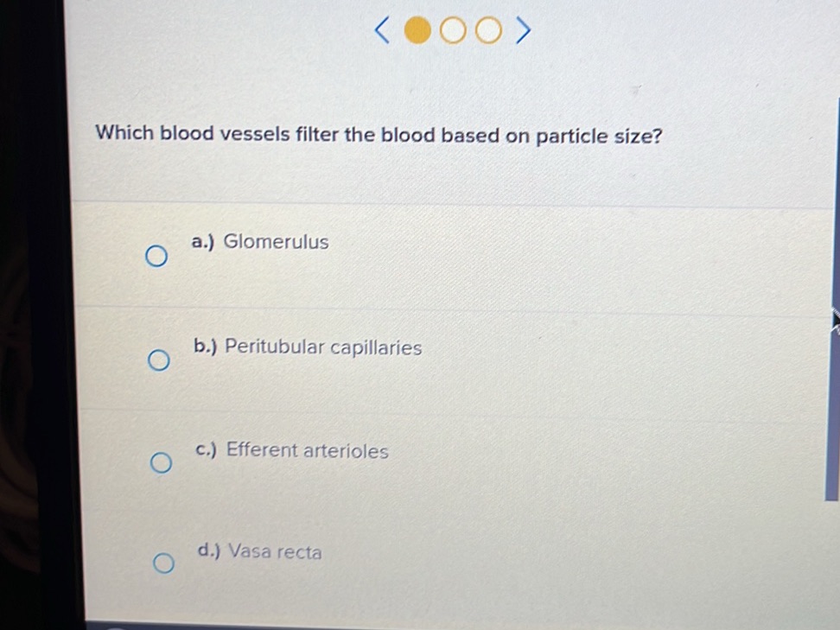The height and width of the screenshot is (630, 840).
Task: Click the filled orange progress dot
Action: point(417,30)
